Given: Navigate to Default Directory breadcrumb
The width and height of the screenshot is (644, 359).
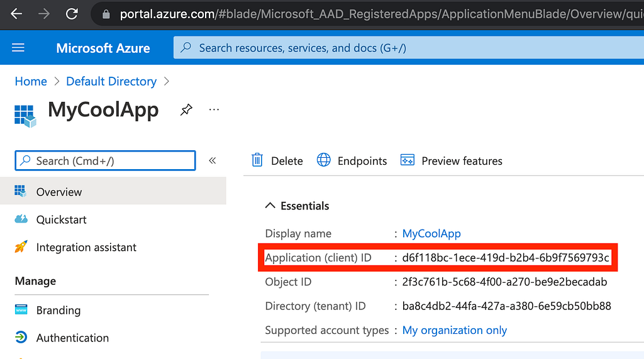Looking at the screenshot, I should coord(111,81).
